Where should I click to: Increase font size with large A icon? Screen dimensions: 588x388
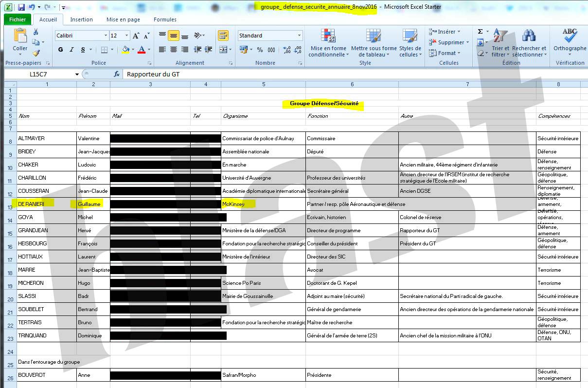pyautogui.click(x=136, y=36)
